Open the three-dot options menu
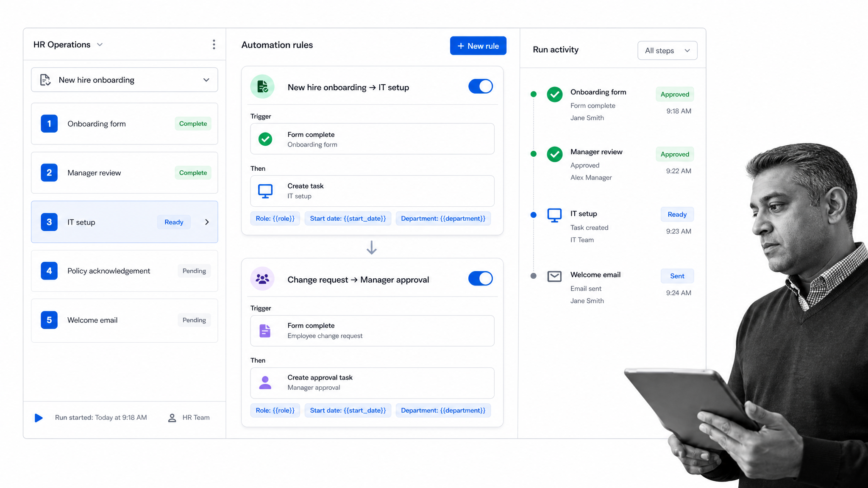 (214, 44)
